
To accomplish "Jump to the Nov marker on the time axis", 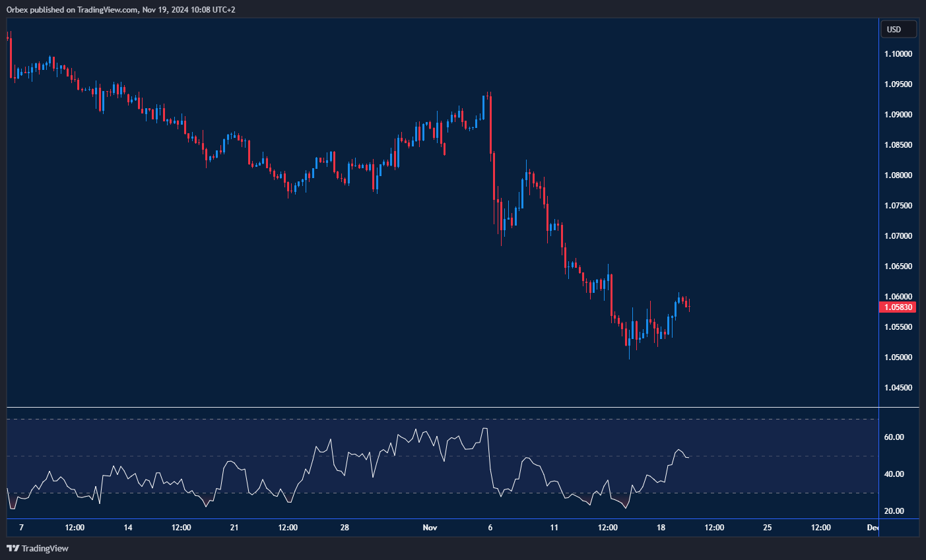I will (430, 528).
